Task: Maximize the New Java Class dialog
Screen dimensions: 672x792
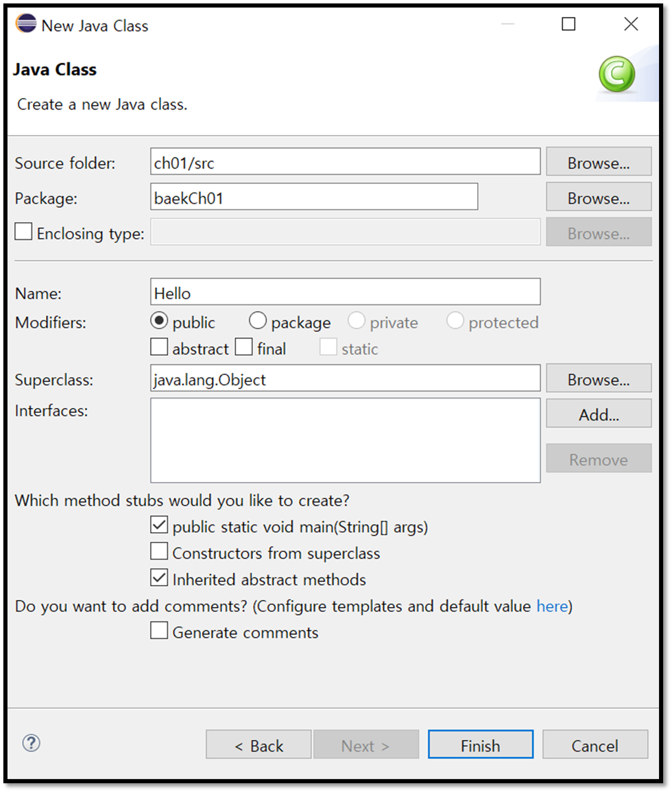Action: pyautogui.click(x=568, y=24)
